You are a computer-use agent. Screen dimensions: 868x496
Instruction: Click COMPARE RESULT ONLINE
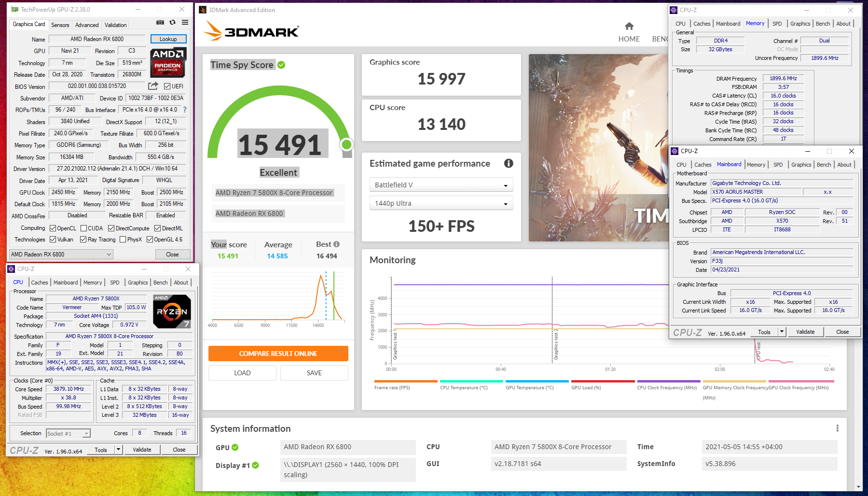click(x=278, y=354)
